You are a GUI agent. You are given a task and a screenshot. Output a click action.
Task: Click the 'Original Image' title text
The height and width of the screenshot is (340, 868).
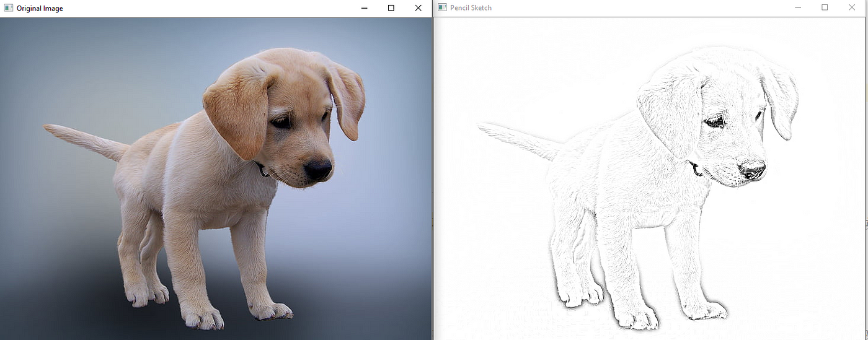tap(40, 9)
